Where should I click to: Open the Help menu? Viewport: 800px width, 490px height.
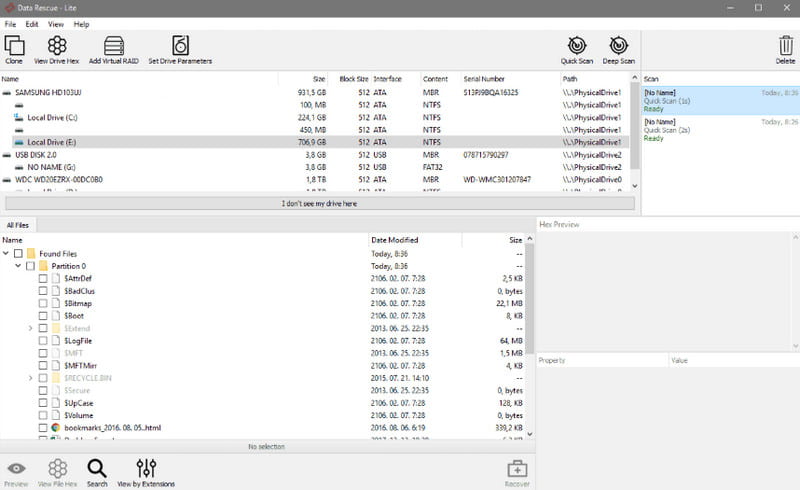[81, 24]
